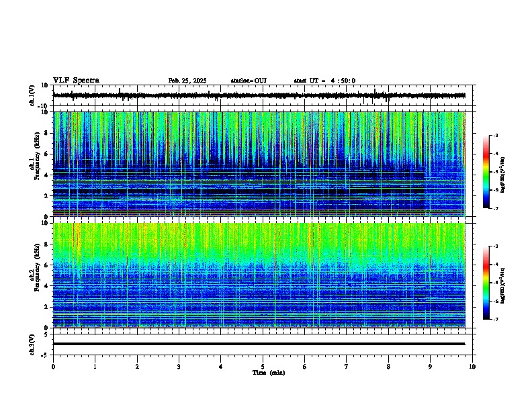Click the date "Feb. 25, 2025" in header

[187, 81]
